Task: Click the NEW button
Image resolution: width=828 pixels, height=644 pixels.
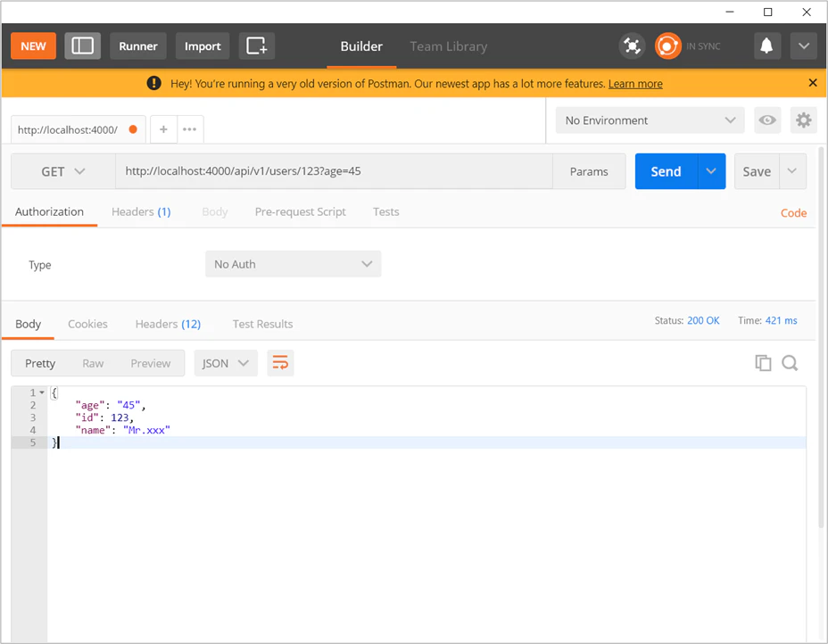Action: (x=33, y=45)
